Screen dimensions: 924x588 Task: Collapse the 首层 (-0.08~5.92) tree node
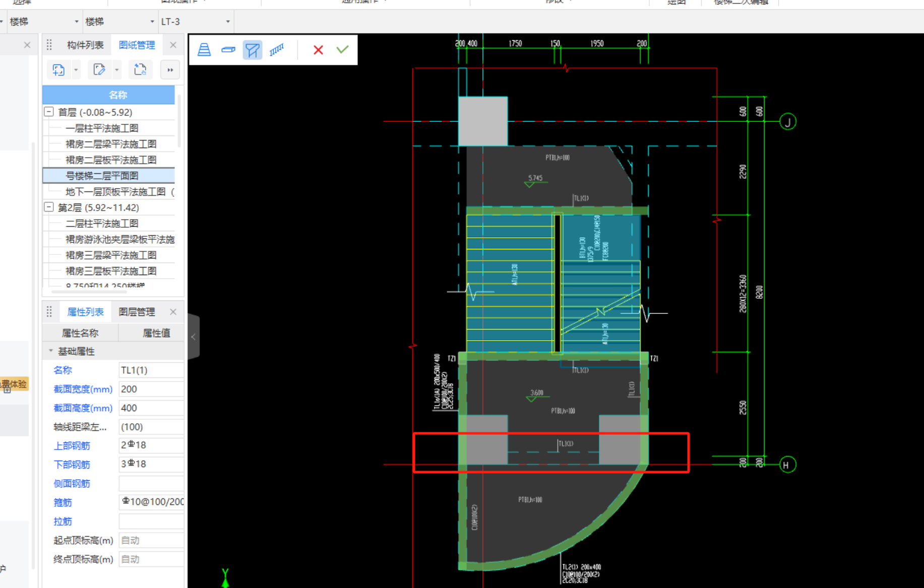[49, 112]
